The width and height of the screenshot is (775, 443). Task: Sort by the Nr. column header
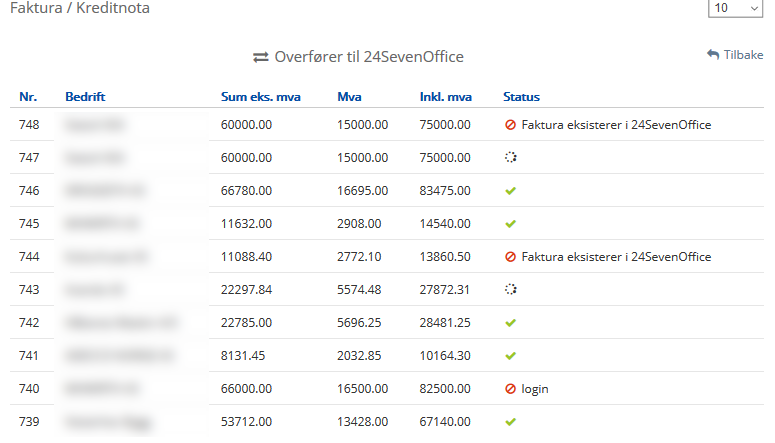[x=28, y=97]
